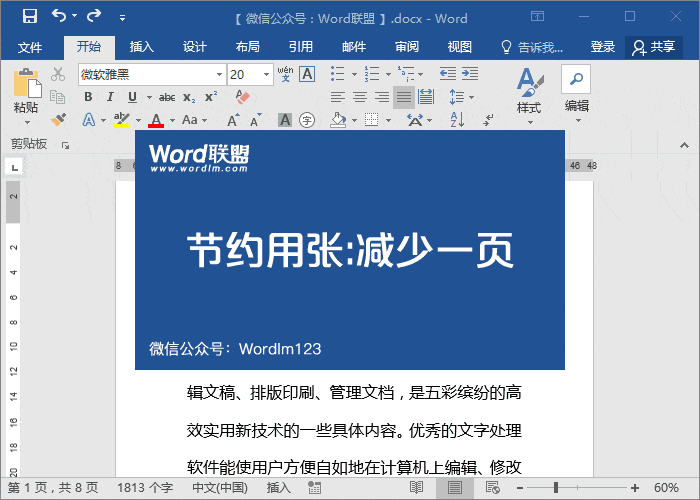The height and width of the screenshot is (500, 700).
Task: Click the zoom slider in status bar
Action: point(579,487)
